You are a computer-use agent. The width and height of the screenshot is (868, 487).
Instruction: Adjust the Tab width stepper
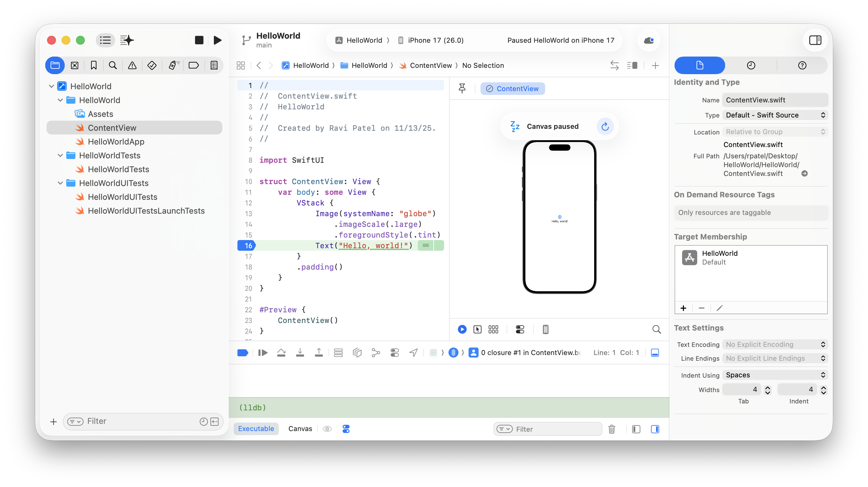click(x=767, y=390)
